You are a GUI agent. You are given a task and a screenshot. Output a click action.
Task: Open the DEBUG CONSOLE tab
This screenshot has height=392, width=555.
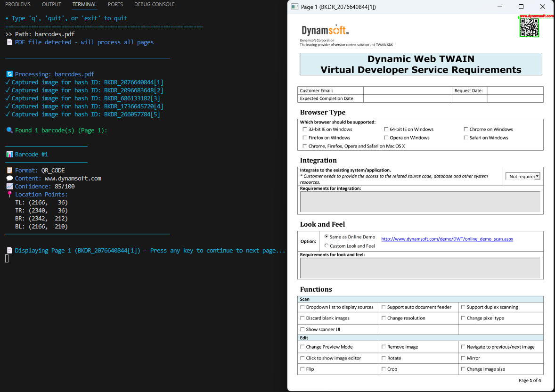click(154, 4)
